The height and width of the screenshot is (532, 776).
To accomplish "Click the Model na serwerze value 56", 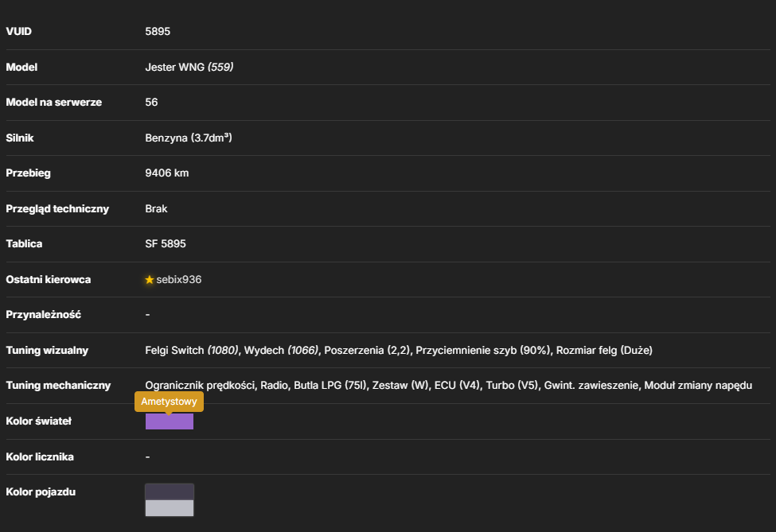I will 151,103.
